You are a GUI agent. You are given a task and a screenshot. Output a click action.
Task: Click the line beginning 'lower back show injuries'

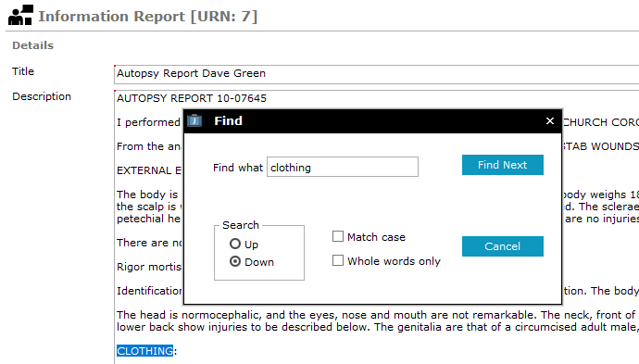coord(377,327)
